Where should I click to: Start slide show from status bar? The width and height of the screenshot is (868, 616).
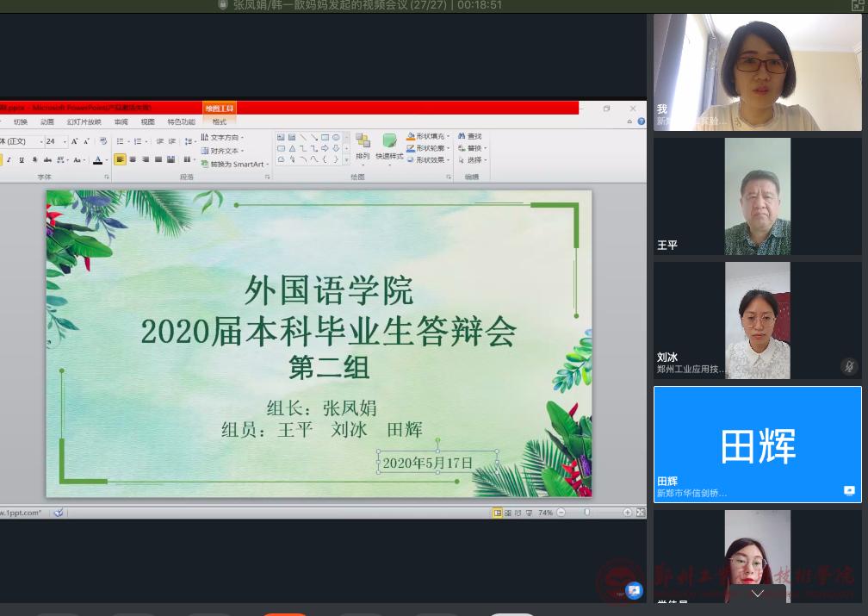pyautogui.click(x=529, y=513)
